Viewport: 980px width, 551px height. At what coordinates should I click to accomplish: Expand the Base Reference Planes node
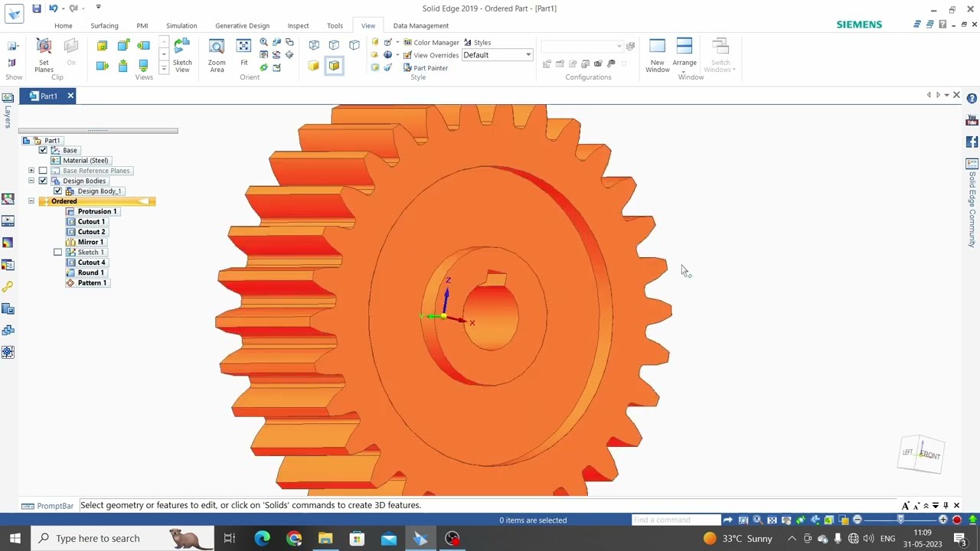coord(31,171)
